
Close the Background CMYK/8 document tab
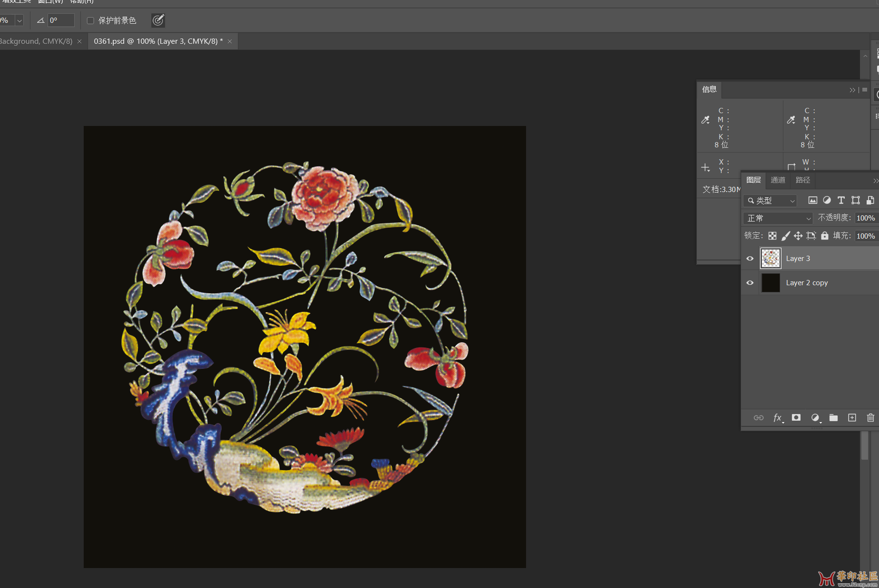(x=79, y=41)
